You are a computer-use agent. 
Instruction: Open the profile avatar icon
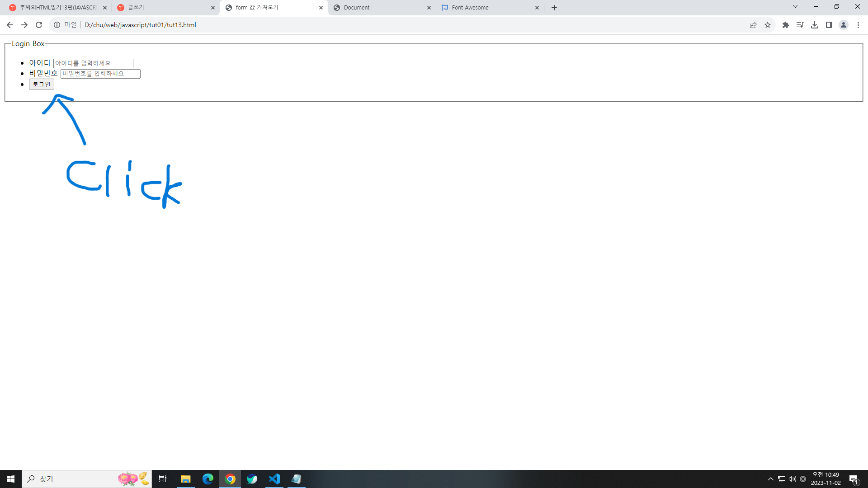click(x=844, y=25)
